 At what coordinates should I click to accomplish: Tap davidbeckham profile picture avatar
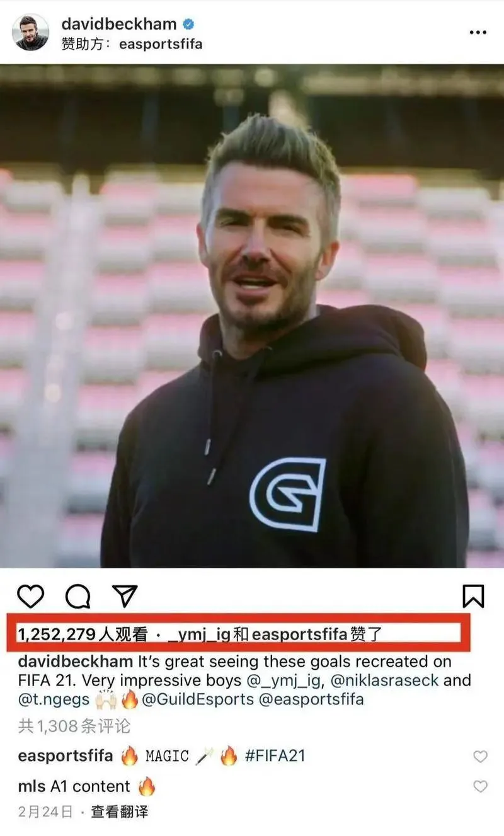tap(30, 32)
